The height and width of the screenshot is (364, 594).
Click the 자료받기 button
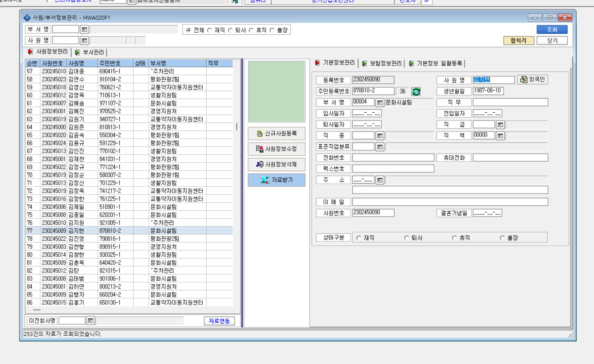[276, 180]
